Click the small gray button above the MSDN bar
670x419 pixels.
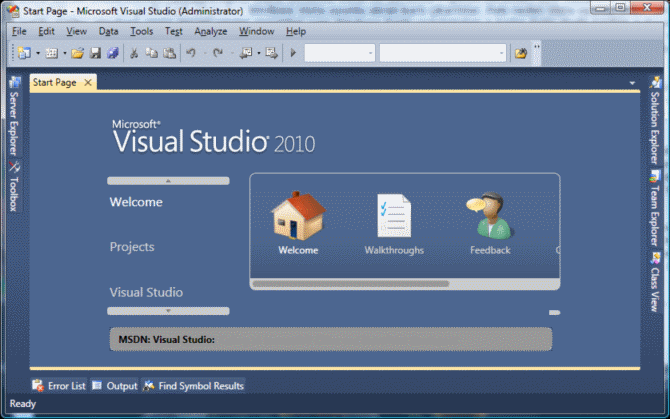point(554,313)
